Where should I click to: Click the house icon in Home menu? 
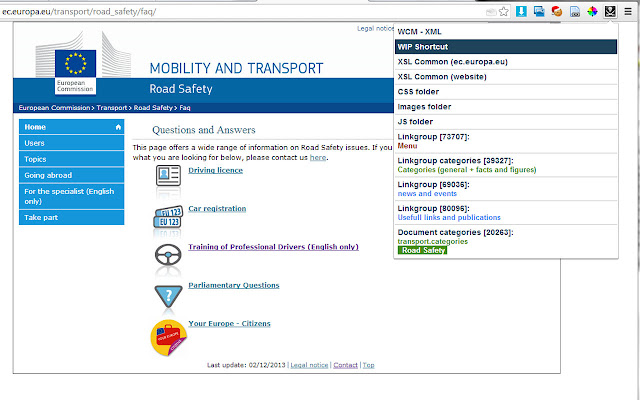(x=118, y=127)
